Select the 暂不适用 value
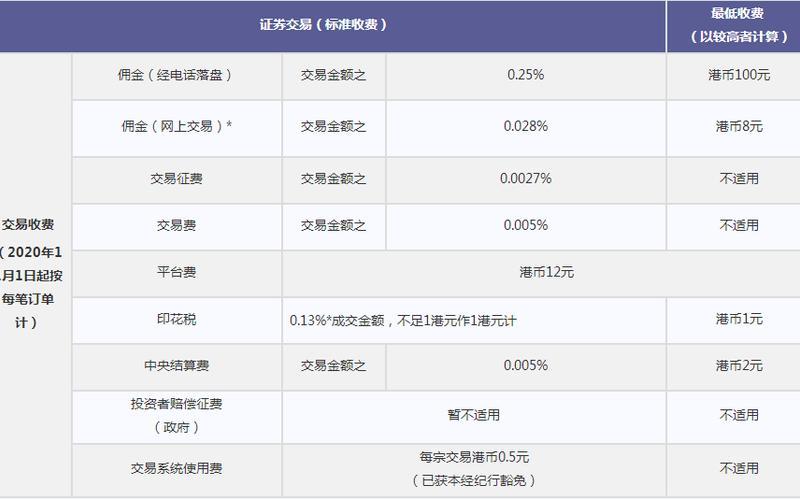The image size is (800, 500). tap(473, 415)
